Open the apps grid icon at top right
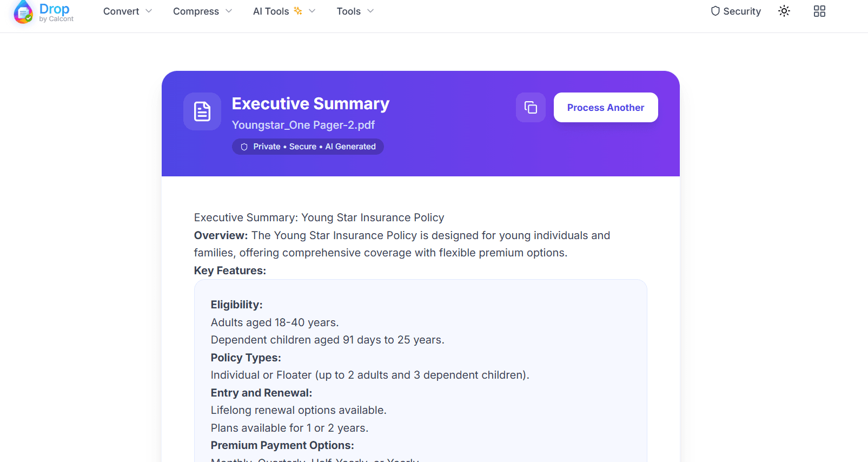868x462 pixels. [819, 11]
